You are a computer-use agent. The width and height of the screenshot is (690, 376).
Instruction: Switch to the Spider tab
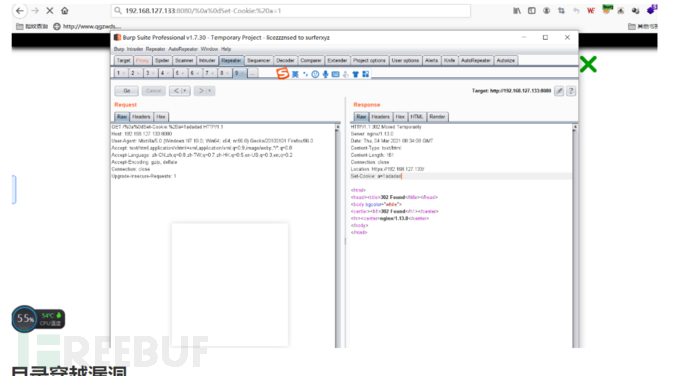(162, 60)
